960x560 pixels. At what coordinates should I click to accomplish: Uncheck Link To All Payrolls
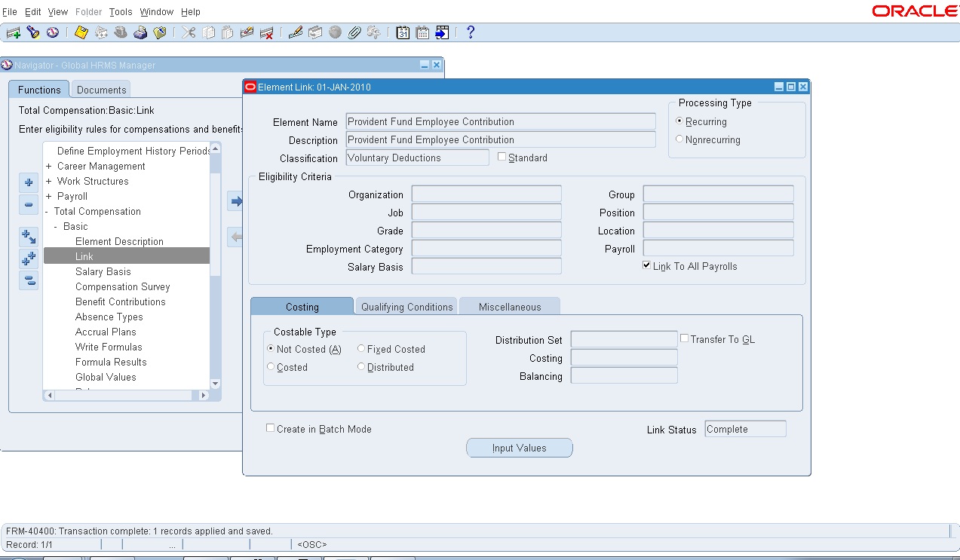pos(646,265)
